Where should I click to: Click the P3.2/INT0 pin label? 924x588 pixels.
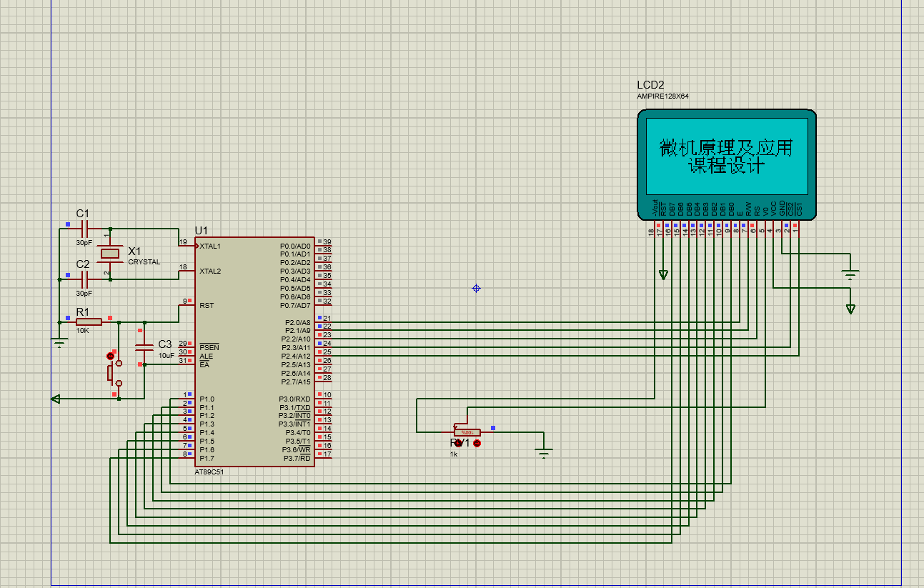pyautogui.click(x=294, y=416)
